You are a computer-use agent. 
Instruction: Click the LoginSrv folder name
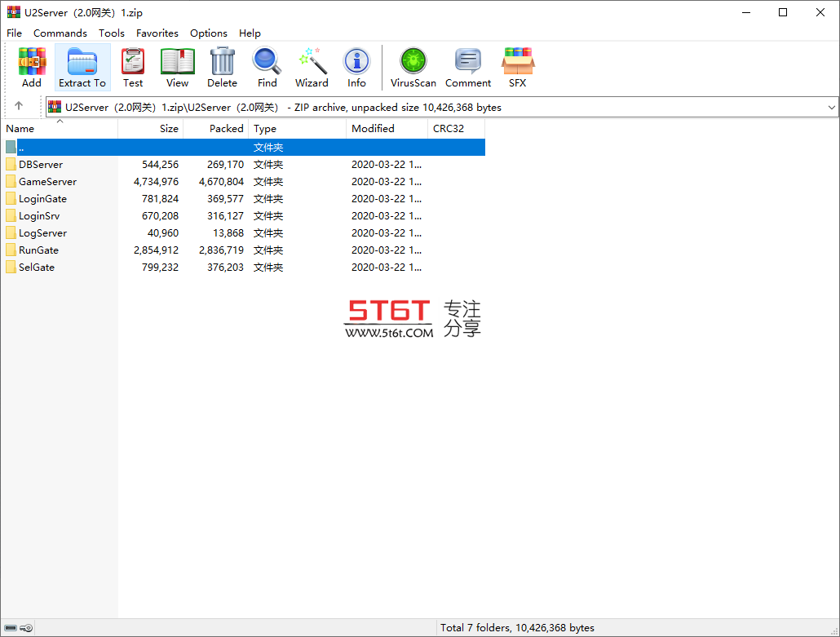[x=39, y=216]
